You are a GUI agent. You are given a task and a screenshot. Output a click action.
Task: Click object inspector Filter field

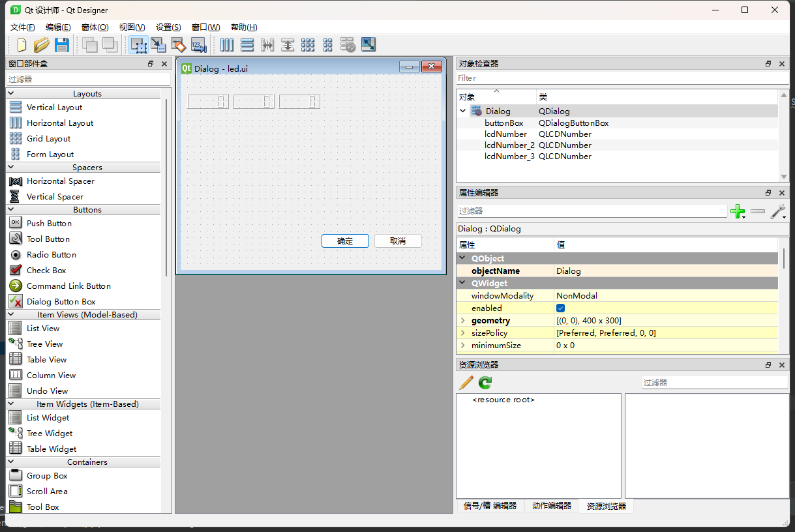[622, 78]
